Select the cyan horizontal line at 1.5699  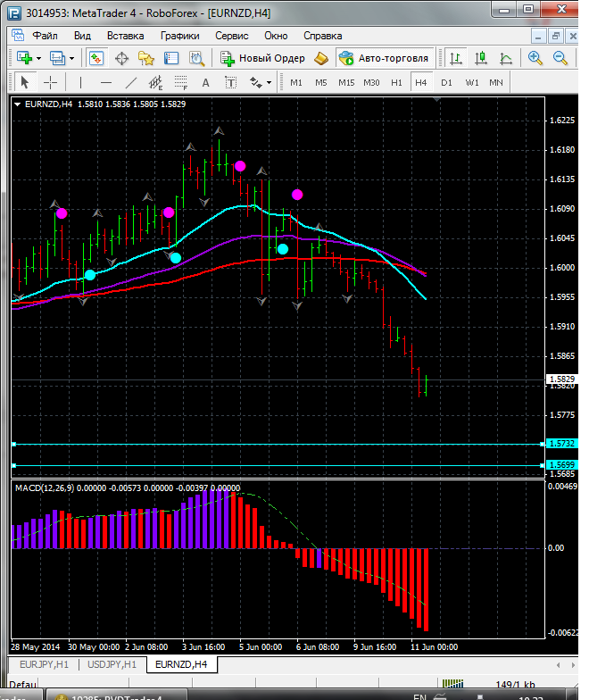(278, 466)
